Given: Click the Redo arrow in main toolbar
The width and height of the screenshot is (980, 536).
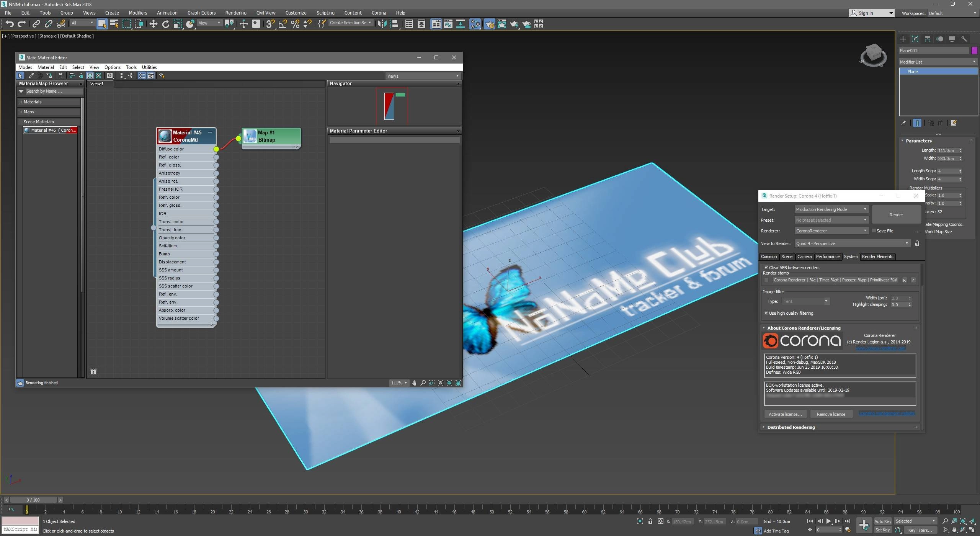Looking at the screenshot, I should point(22,24).
